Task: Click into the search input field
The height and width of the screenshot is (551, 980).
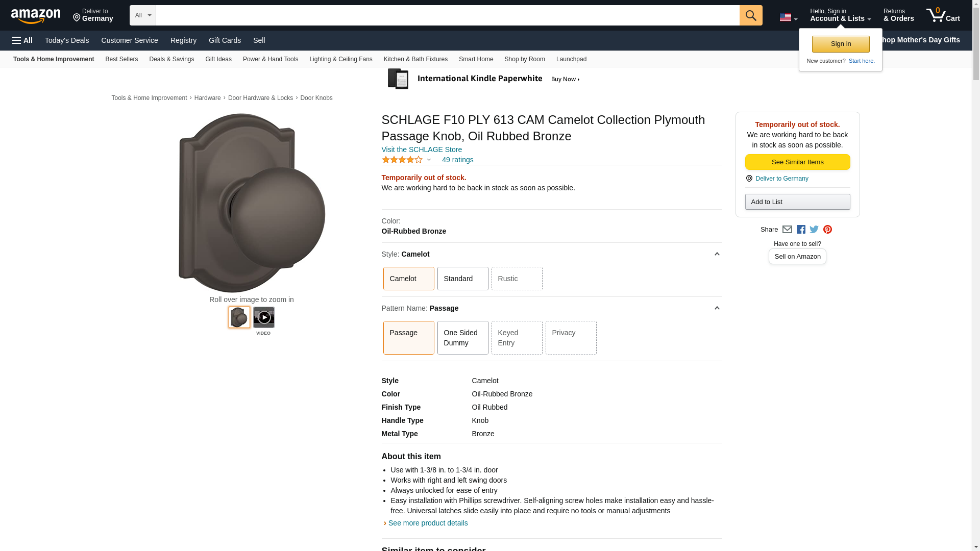Action: (448, 15)
